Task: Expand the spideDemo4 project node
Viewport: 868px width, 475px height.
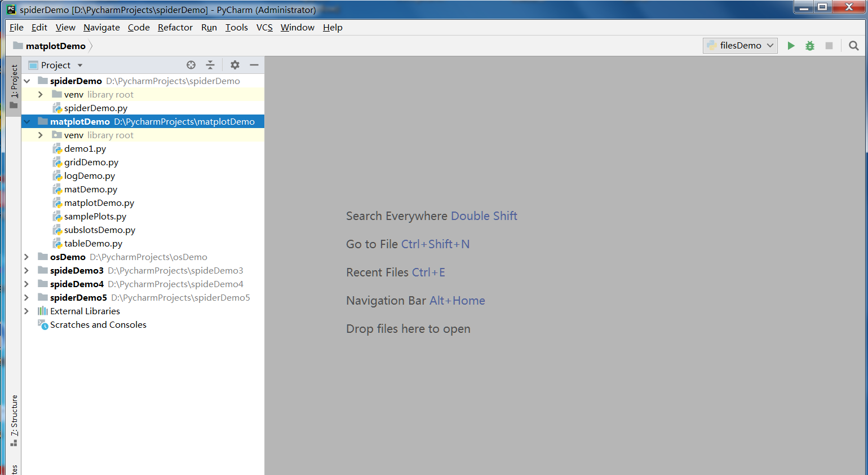Action: [26, 284]
